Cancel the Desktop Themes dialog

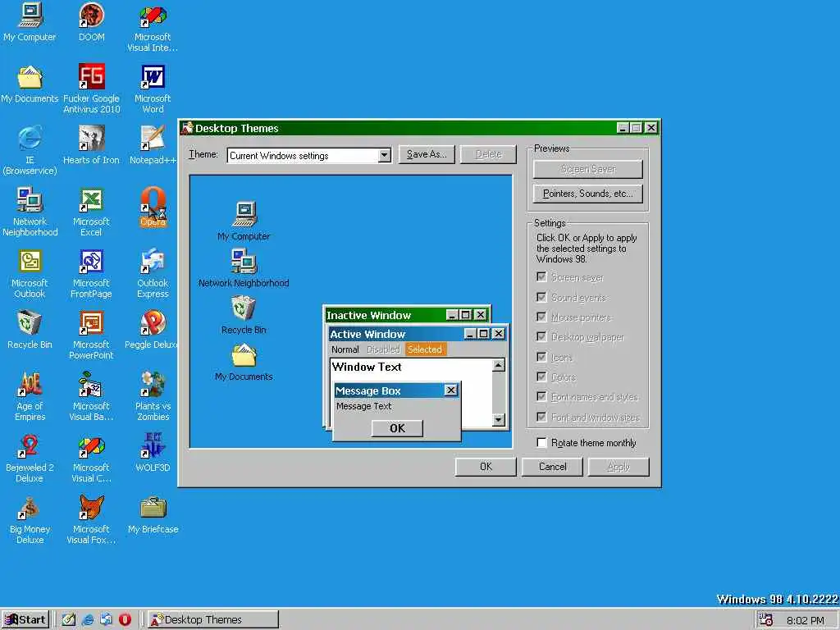[x=552, y=467]
